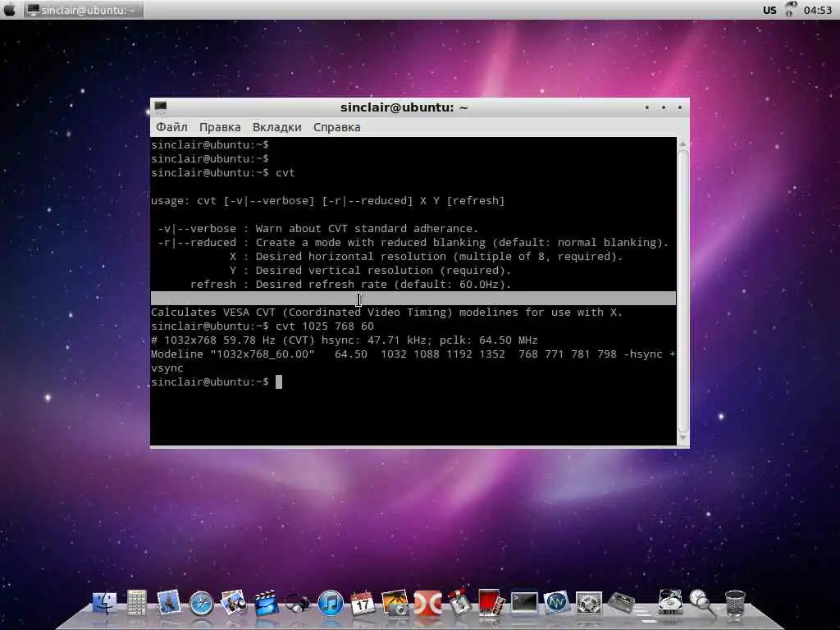Launch the Calculator dock icon
This screenshot has height=630, width=840.
[137, 603]
